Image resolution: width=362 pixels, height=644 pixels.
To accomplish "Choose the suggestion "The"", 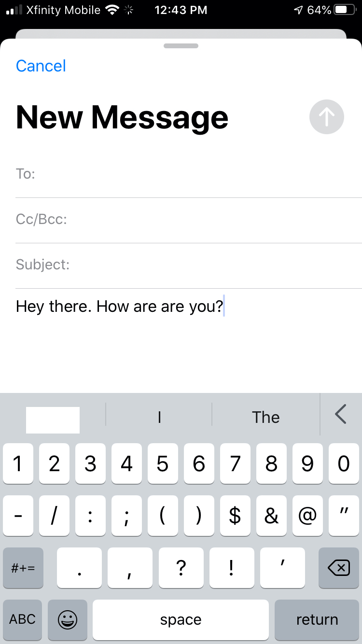I will (266, 417).
